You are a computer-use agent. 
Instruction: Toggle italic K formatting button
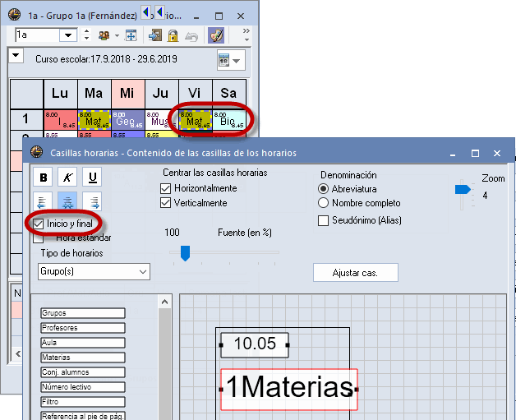(x=67, y=178)
